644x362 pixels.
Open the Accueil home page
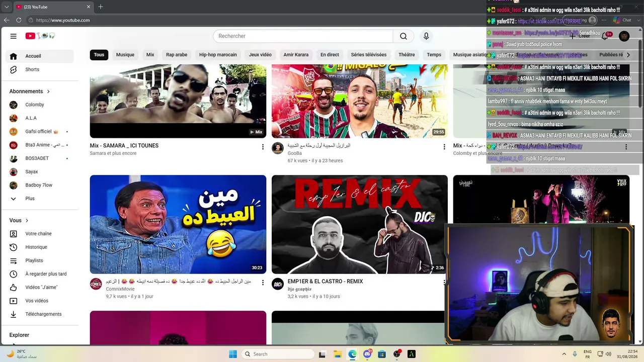pos(40,56)
